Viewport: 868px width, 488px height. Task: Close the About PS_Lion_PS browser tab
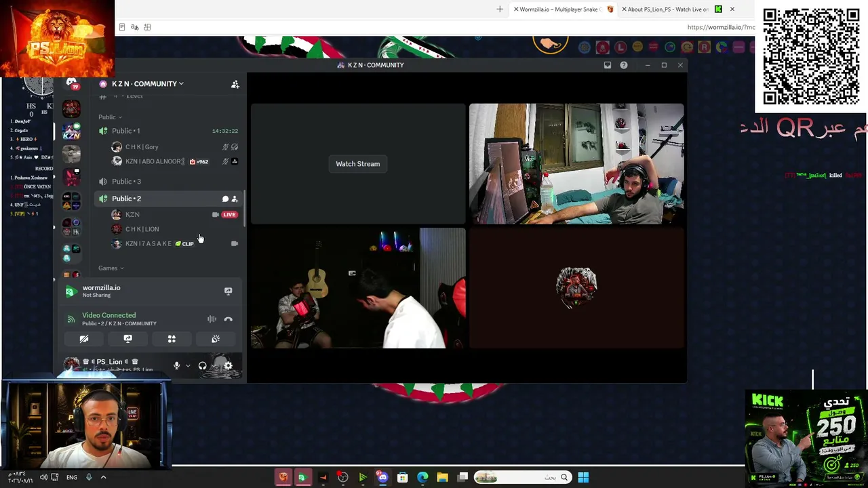[x=732, y=9]
